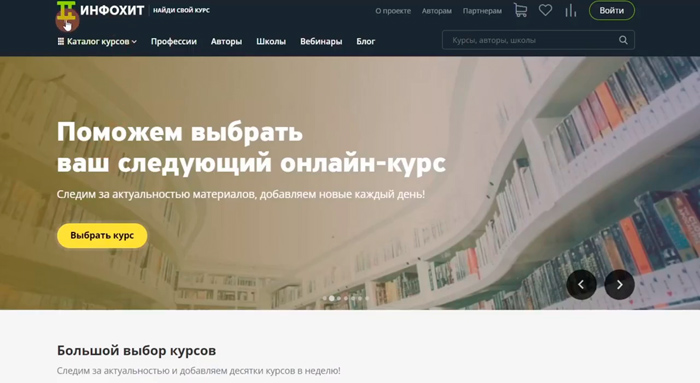The width and height of the screenshot is (700, 383).
Task: Open the О проекте link
Action: point(393,11)
